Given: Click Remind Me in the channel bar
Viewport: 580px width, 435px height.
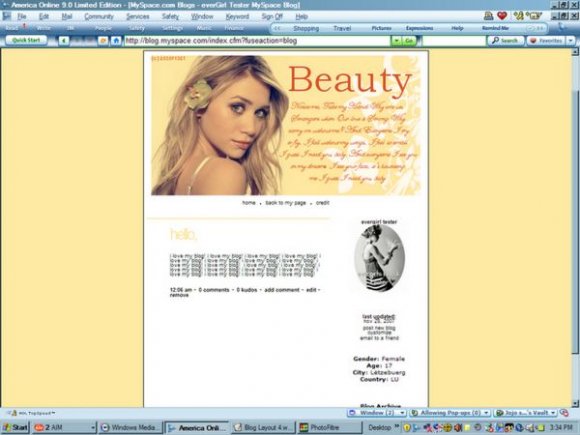Looking at the screenshot, I should coord(495,28).
